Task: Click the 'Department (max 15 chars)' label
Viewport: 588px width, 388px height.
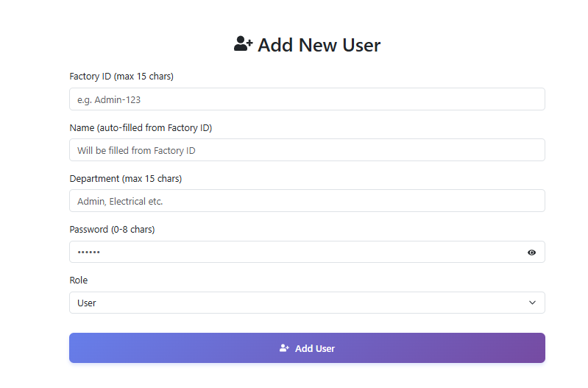Action: 126,179
